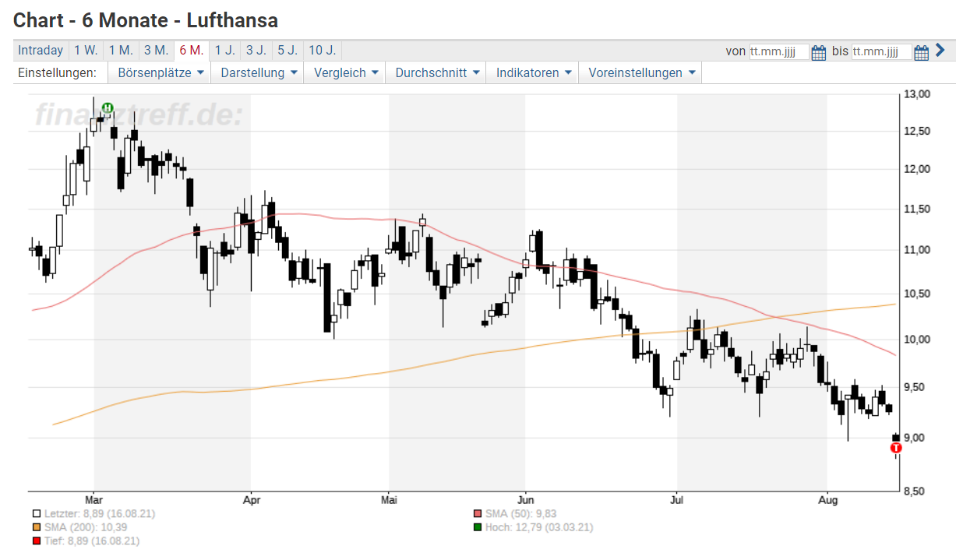Image resolution: width=956 pixels, height=560 pixels.
Task: Select the 1 J. timeframe tab
Action: coord(224,51)
